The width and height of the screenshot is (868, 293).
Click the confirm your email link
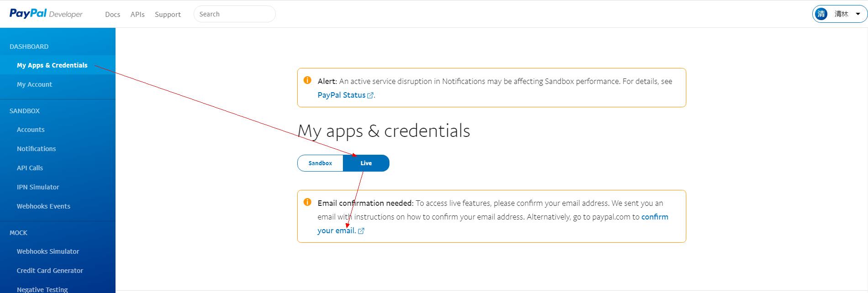pos(654,217)
